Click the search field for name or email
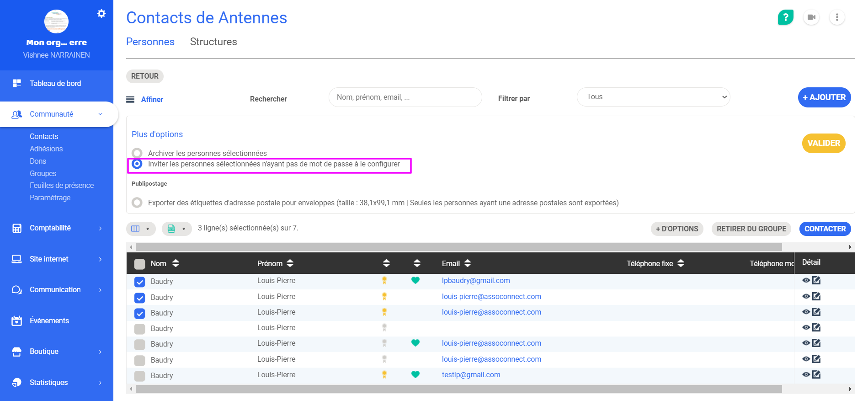 (405, 97)
